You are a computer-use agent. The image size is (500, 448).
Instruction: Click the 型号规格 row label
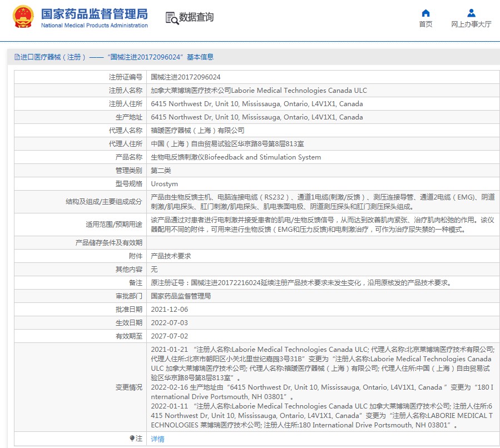click(129, 184)
